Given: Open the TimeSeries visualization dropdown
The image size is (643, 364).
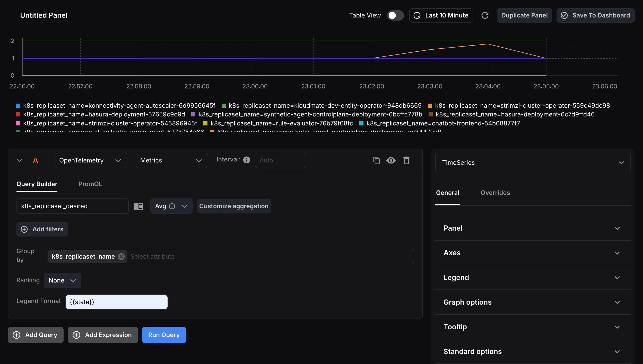Looking at the screenshot, I should [533, 162].
